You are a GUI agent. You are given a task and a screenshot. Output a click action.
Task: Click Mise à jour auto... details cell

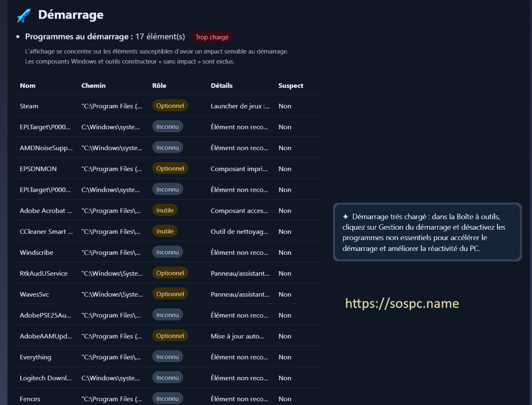[x=237, y=336]
